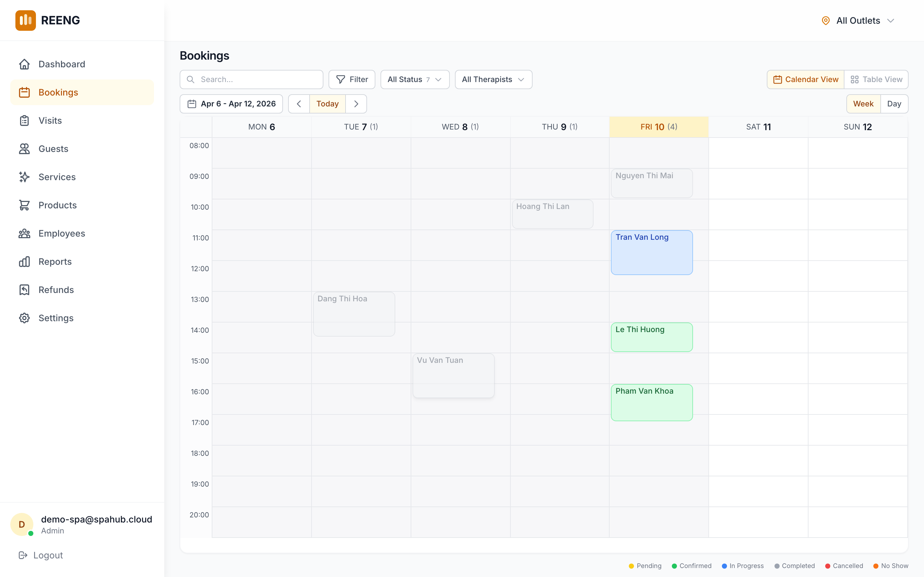Advance to next week with the right arrow
The height and width of the screenshot is (577, 924).
[x=356, y=104]
